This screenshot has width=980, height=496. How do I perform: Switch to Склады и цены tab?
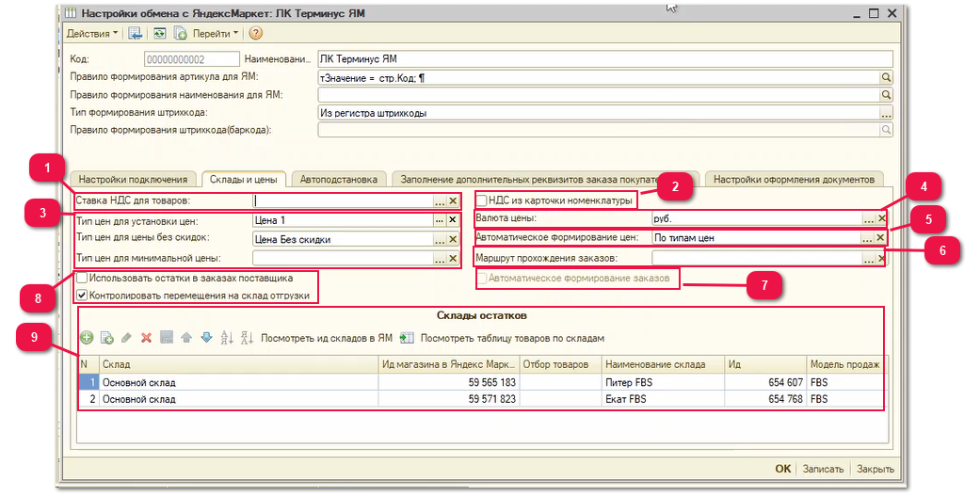point(243,179)
